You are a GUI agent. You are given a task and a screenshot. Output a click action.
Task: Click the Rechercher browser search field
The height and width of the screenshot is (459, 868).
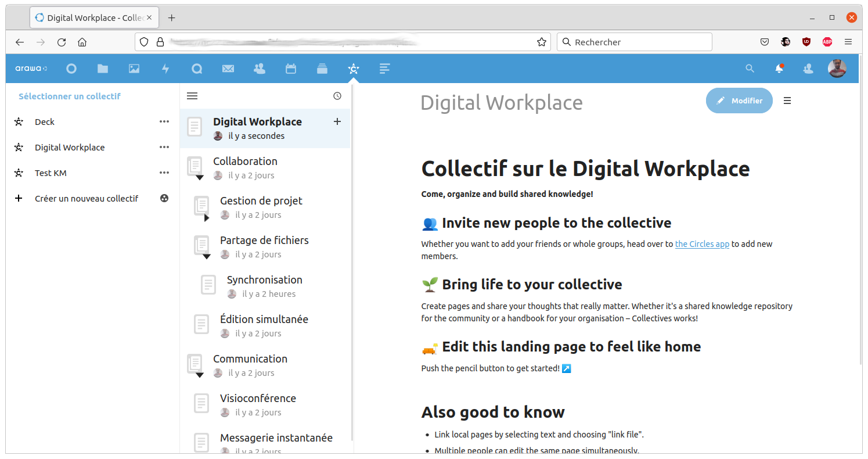[639, 42]
